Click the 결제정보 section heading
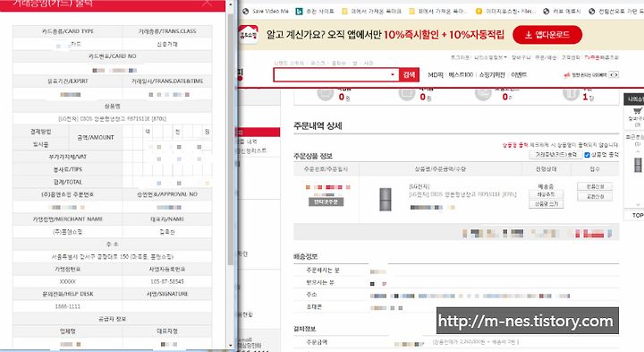Screen dimensions: 644x352 305,329
